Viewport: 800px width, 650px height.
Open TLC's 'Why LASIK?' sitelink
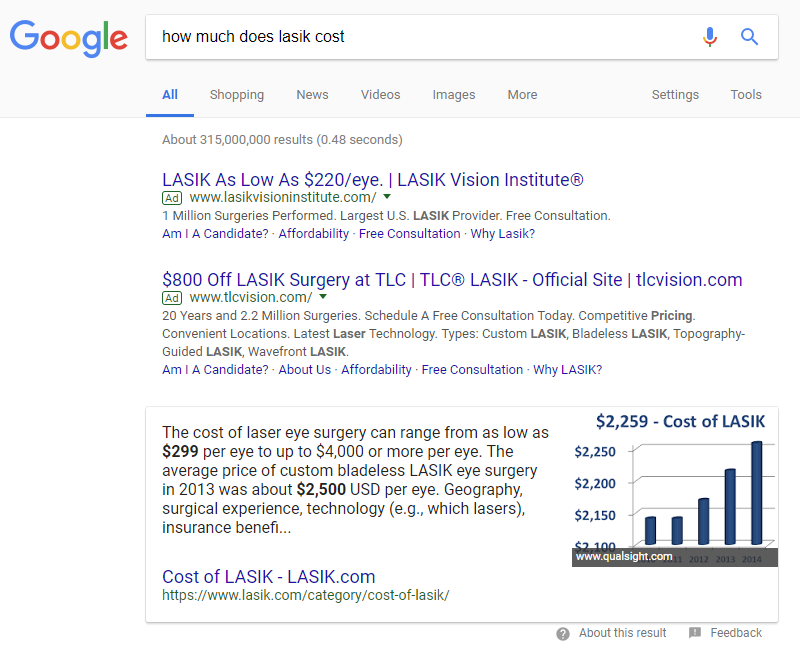pos(567,369)
